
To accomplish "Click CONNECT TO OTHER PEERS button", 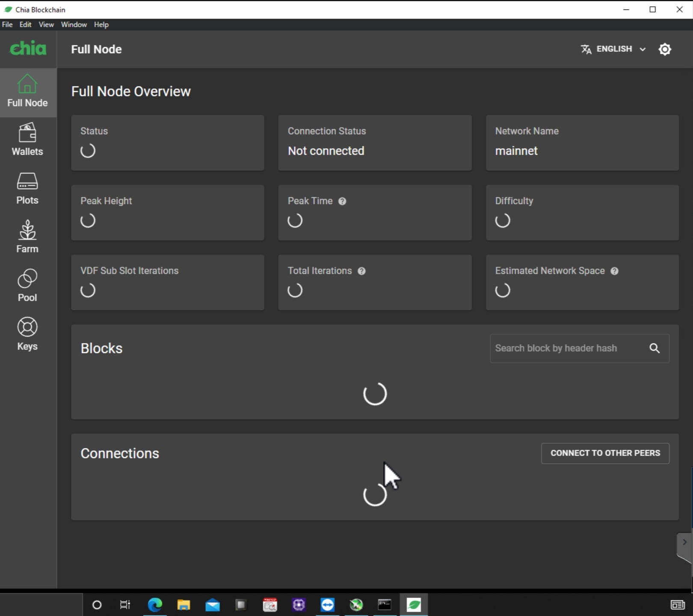I will point(605,453).
